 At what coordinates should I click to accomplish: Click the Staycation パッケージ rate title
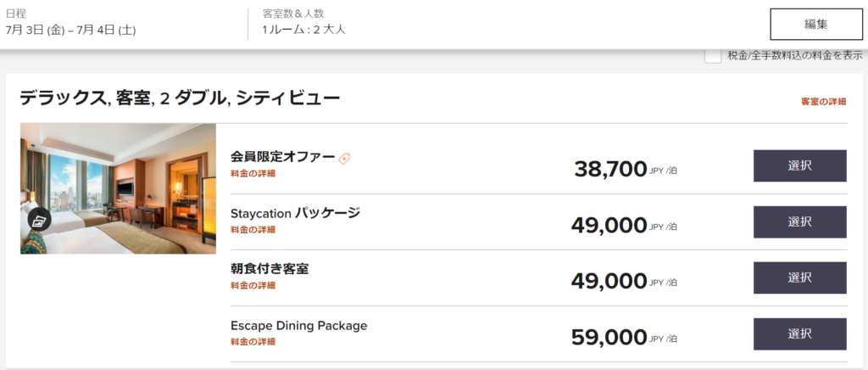coord(295,213)
